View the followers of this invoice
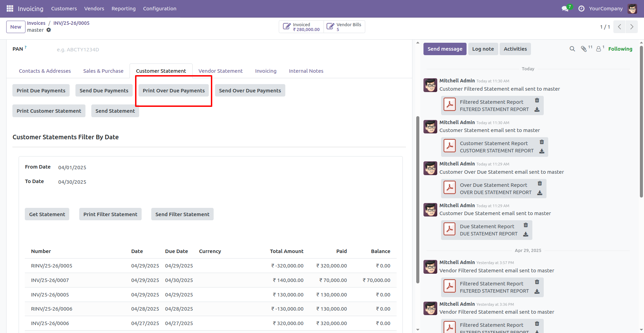 point(598,49)
